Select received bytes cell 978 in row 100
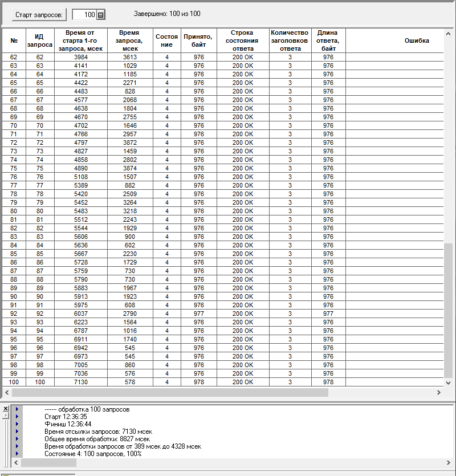 [x=199, y=382]
